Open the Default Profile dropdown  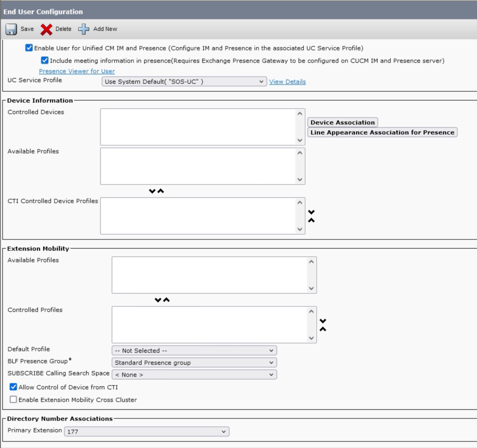point(194,351)
